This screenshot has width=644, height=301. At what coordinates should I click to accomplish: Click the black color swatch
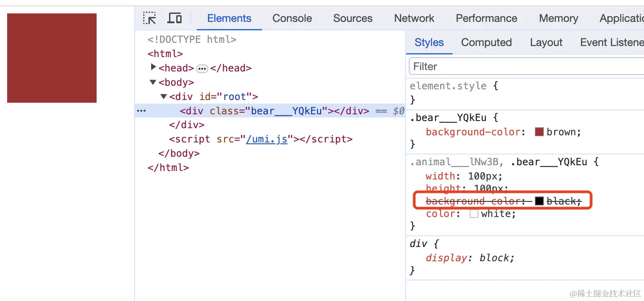click(x=539, y=201)
